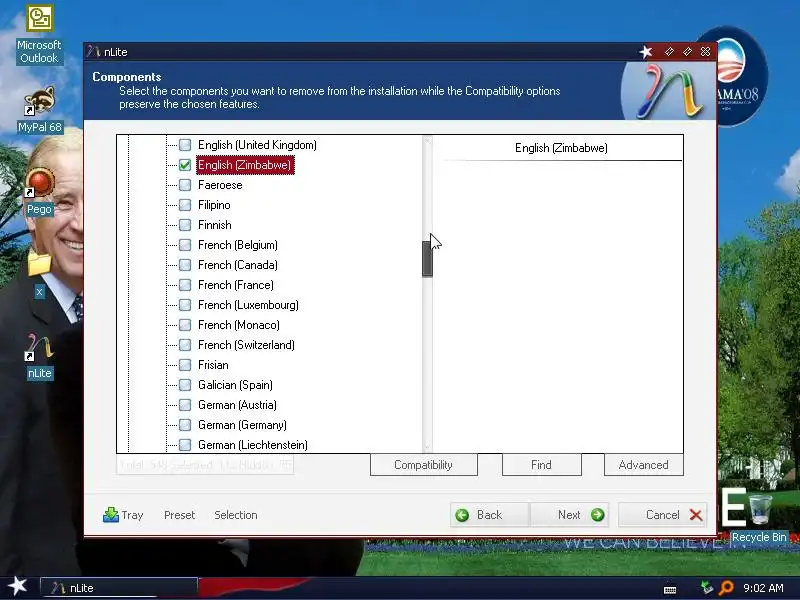Check the English (United Kingdom) checkbox
This screenshot has height=600, width=800.
coord(185,145)
